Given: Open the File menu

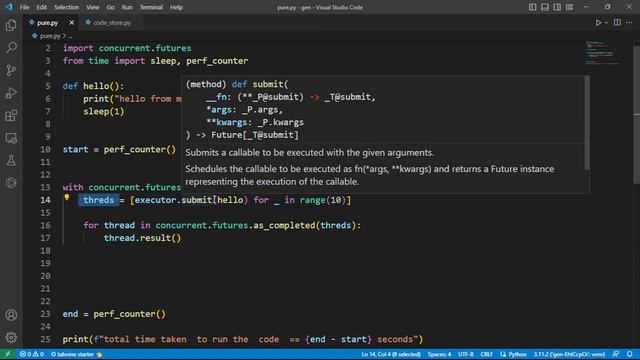Looking at the screenshot, I should coord(24,7).
